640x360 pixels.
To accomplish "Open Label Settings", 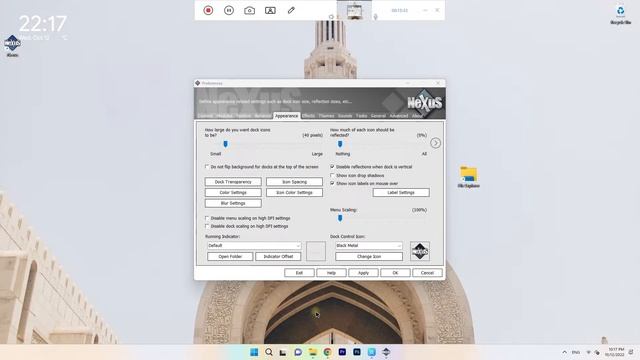I will tap(401, 192).
